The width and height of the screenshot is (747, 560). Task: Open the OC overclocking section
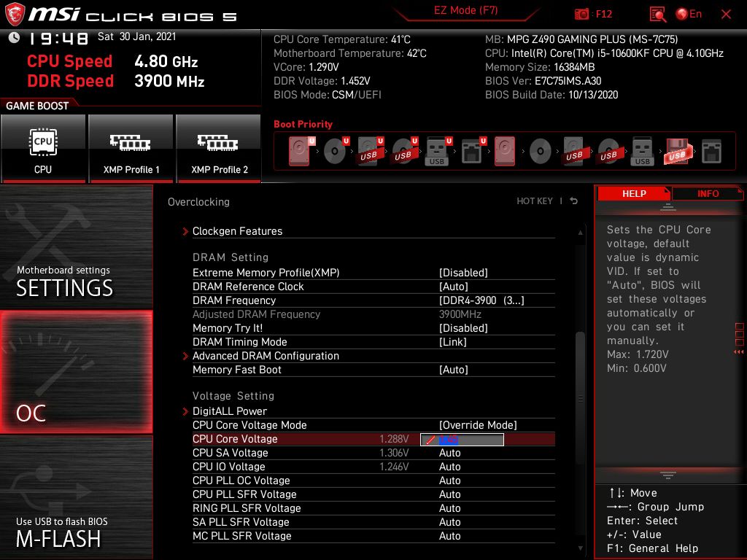[x=76, y=372]
